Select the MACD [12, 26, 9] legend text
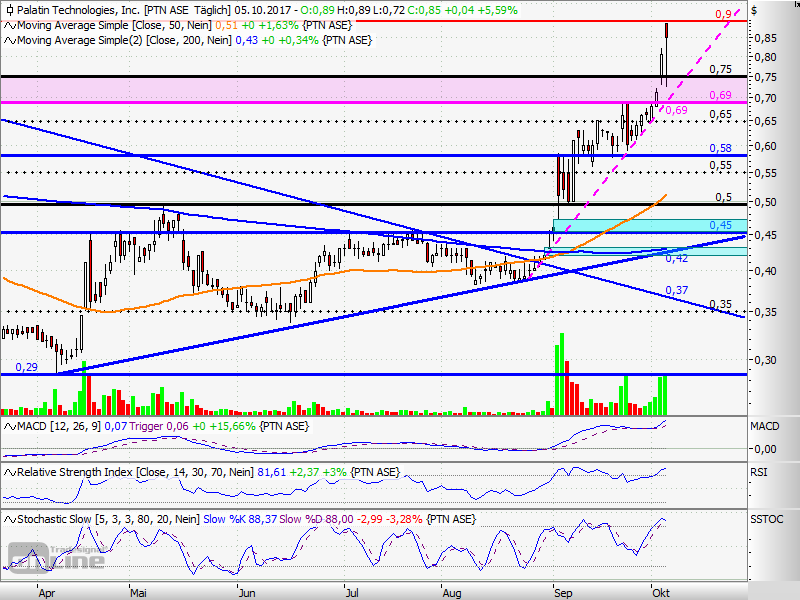Image resolution: width=800 pixels, height=600 pixels. [x=59, y=427]
